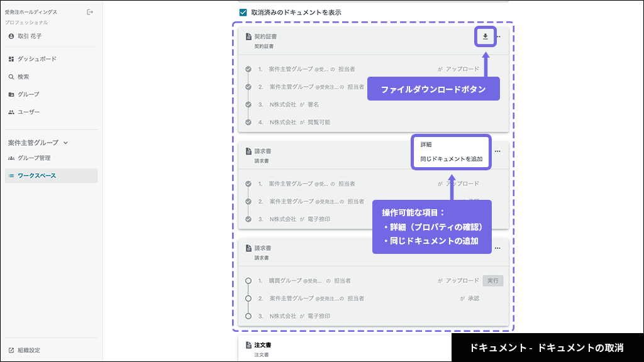Viewport: 644px width, 362px height.
Task: Open グループ管理 in the sidebar
Action: tap(52, 158)
